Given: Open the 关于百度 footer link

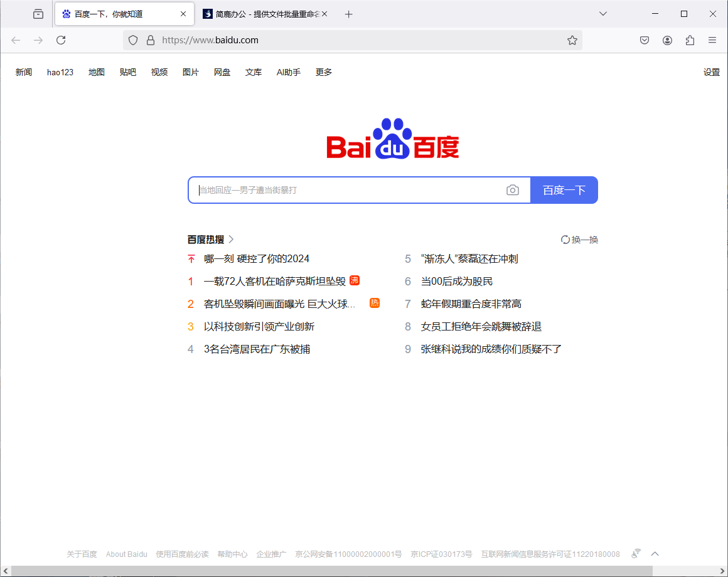Looking at the screenshot, I should point(81,553).
